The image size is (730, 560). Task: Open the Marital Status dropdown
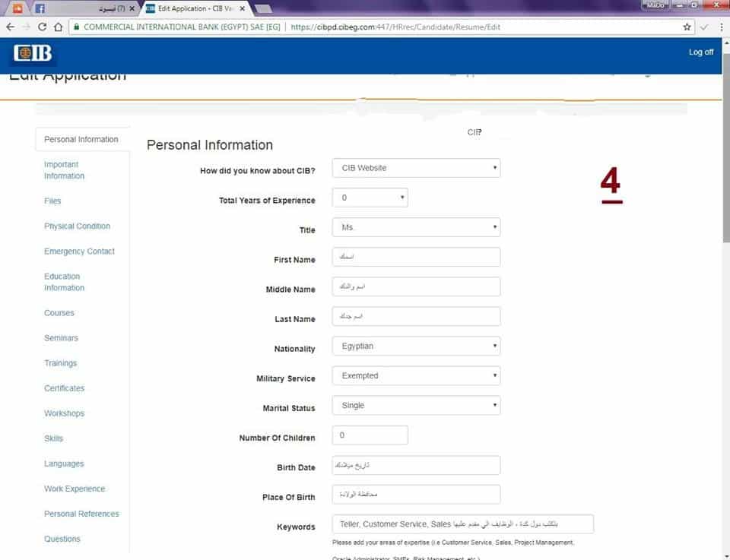pos(416,406)
